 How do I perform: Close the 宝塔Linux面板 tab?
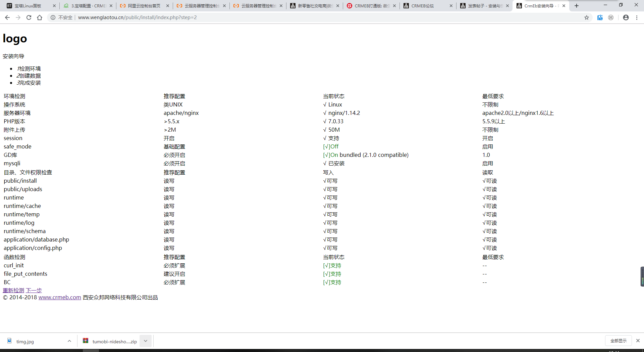[54, 6]
